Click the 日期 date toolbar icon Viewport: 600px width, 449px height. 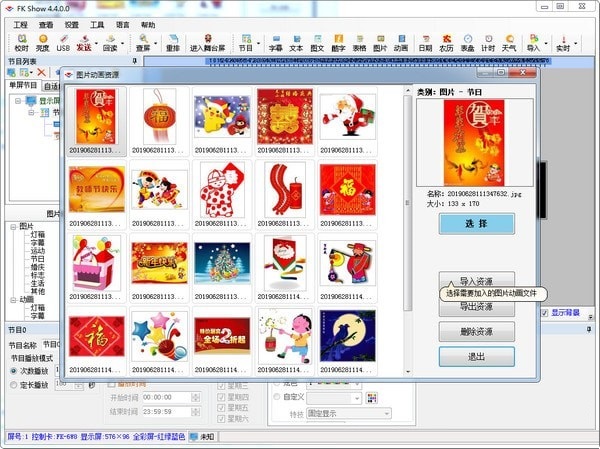pos(425,43)
